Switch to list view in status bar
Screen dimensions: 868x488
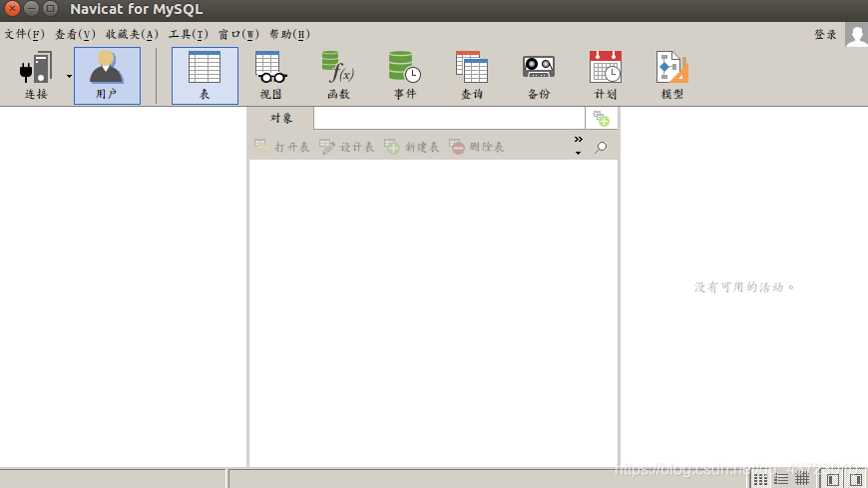(x=781, y=480)
